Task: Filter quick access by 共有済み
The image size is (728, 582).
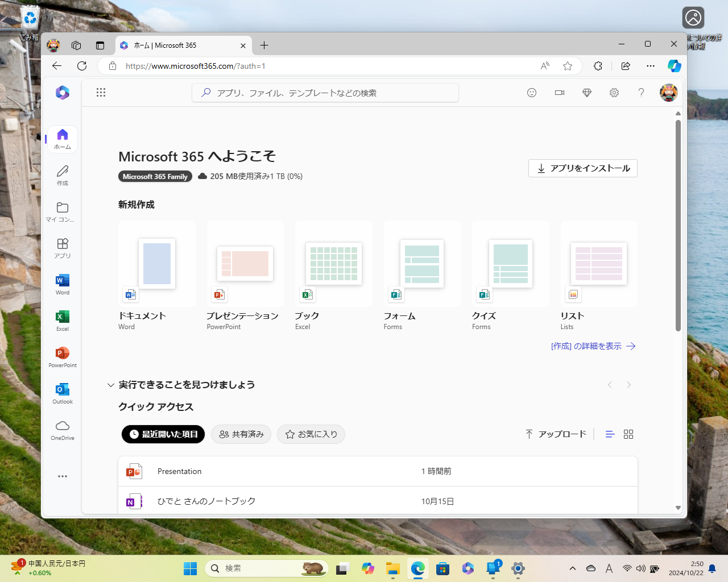Action: 241,434
